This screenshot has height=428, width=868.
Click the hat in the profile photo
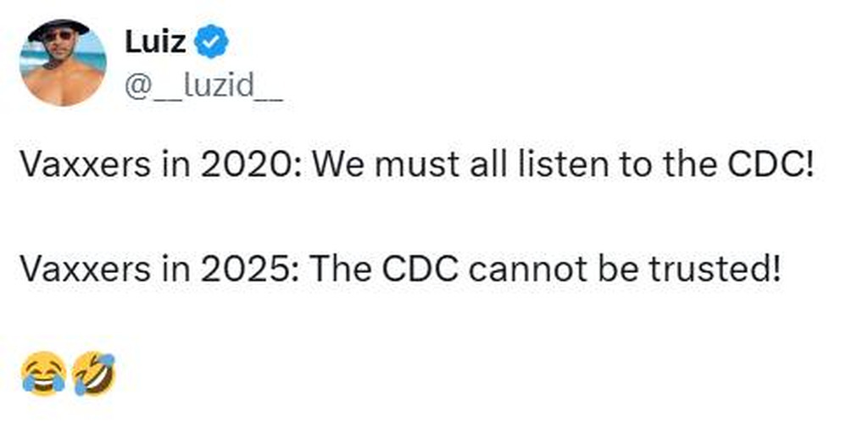(59, 26)
